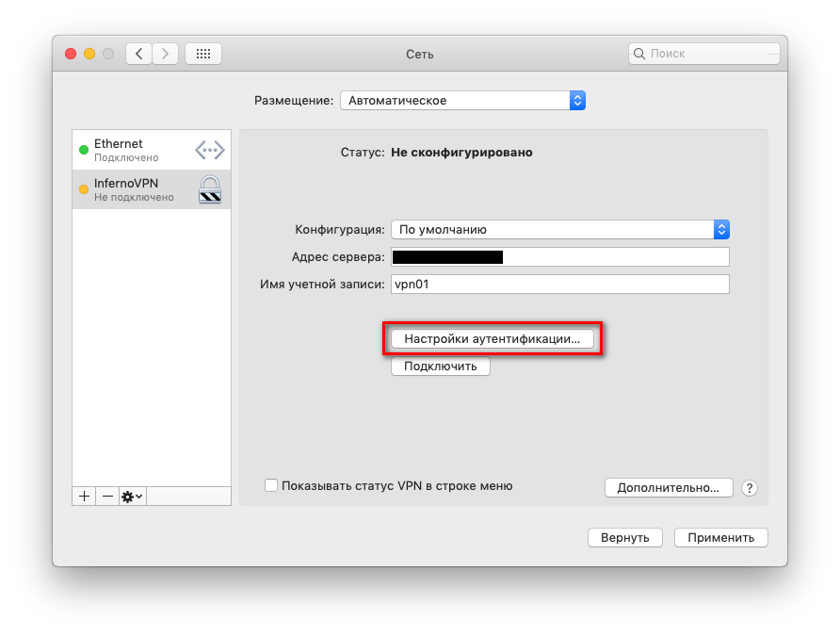Open the Конфигурация dropdown
Image resolution: width=840 pixels, height=636 pixels.
click(x=560, y=229)
